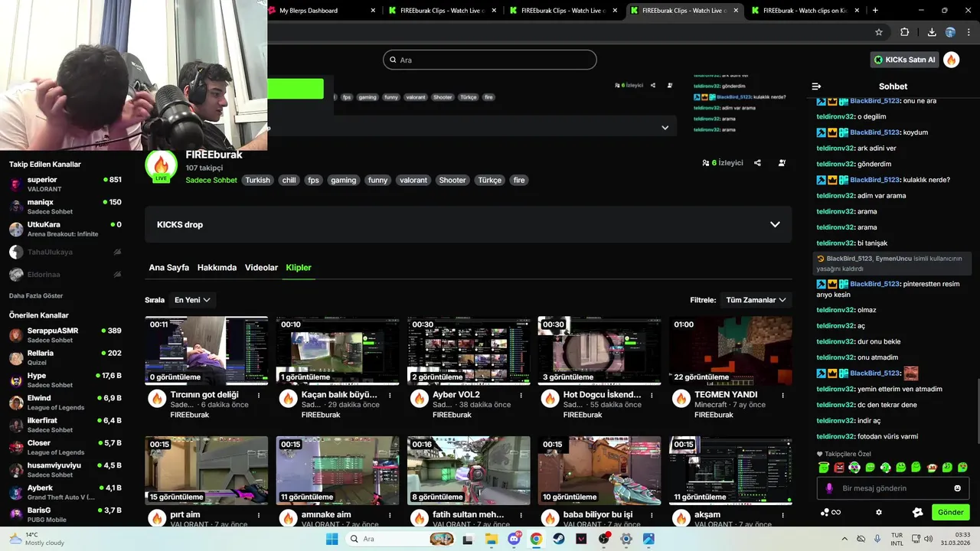
Task: Bookmark this page with the star icon
Action: [879, 32]
